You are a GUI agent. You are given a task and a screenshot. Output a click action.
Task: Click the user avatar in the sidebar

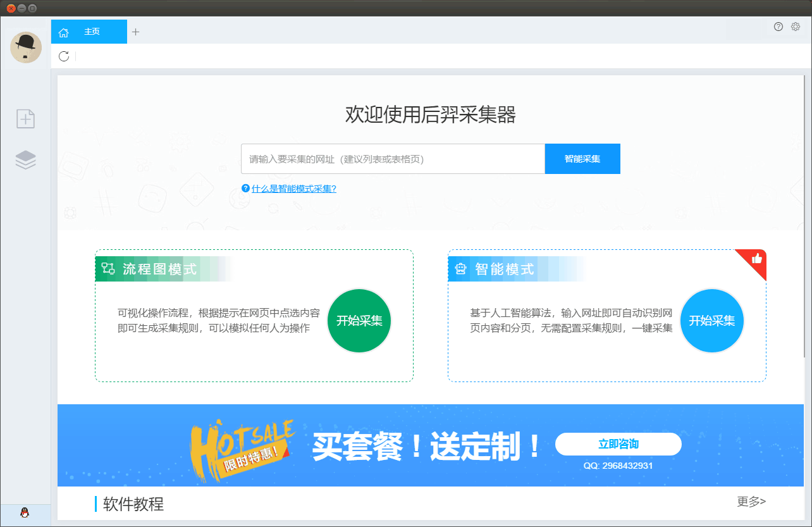pos(26,47)
